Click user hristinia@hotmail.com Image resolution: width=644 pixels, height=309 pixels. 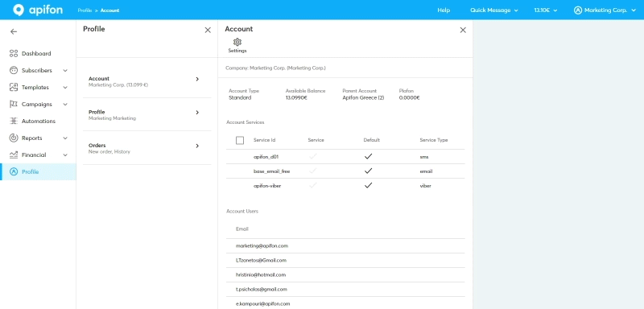click(x=261, y=274)
